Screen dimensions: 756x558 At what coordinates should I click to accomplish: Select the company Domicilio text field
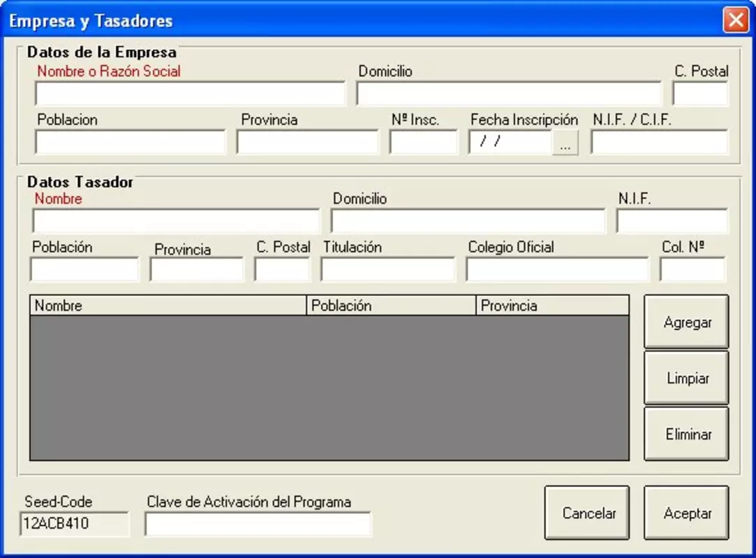pyautogui.click(x=509, y=93)
